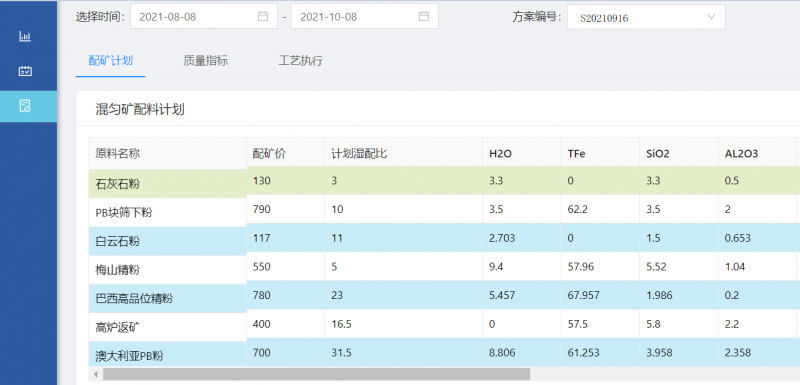
Task: Select the highlighted document sidebar icon
Action: coord(25,106)
